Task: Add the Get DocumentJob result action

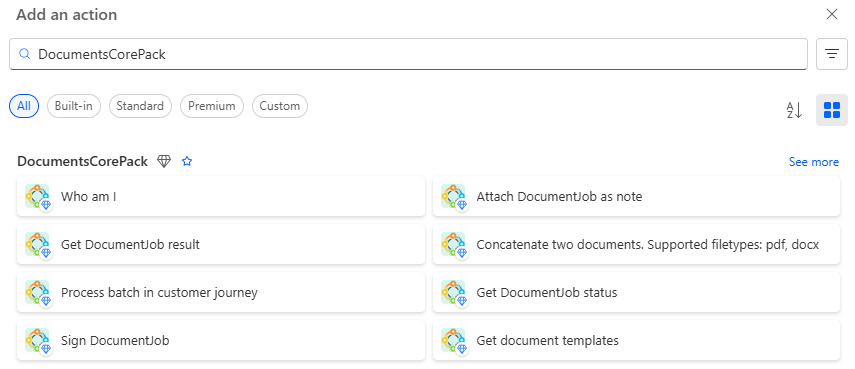Action: (221, 245)
